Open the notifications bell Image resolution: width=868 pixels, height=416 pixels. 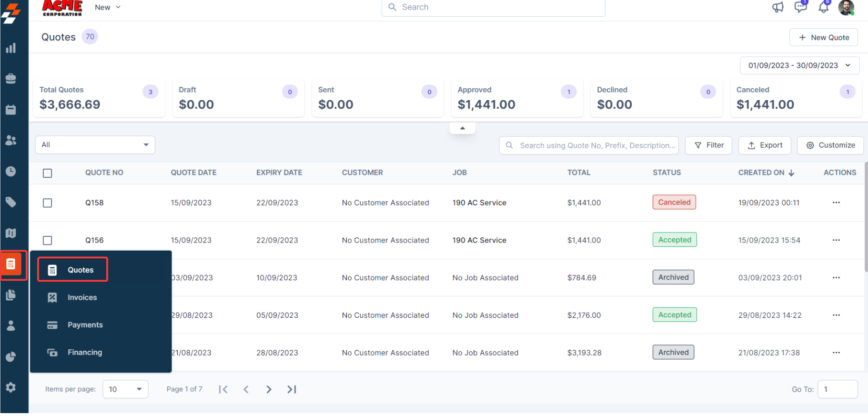823,7
